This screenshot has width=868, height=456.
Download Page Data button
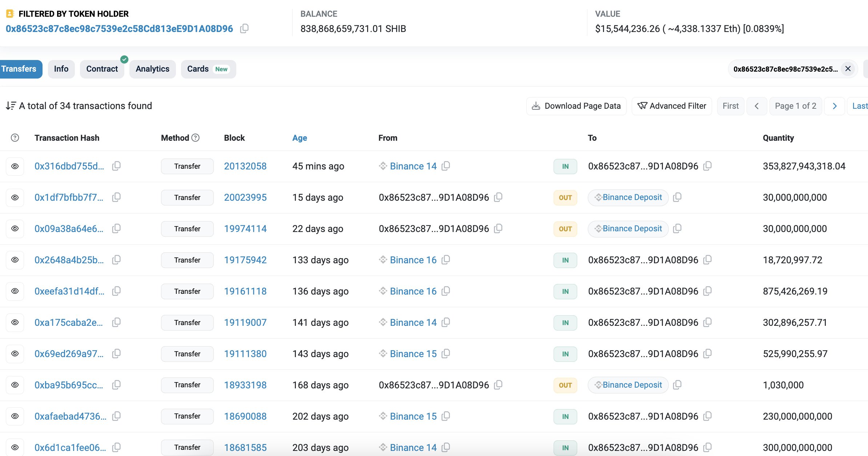point(576,106)
